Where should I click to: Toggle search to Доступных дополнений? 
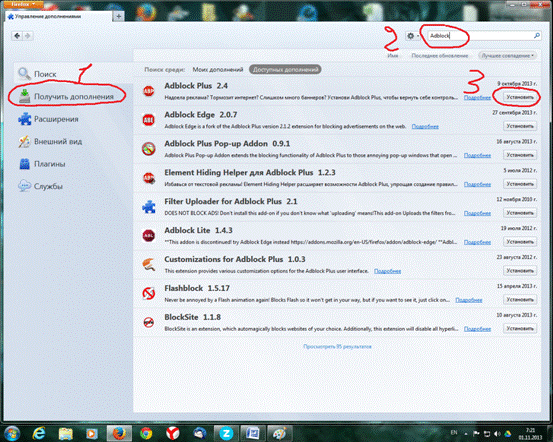[285, 69]
